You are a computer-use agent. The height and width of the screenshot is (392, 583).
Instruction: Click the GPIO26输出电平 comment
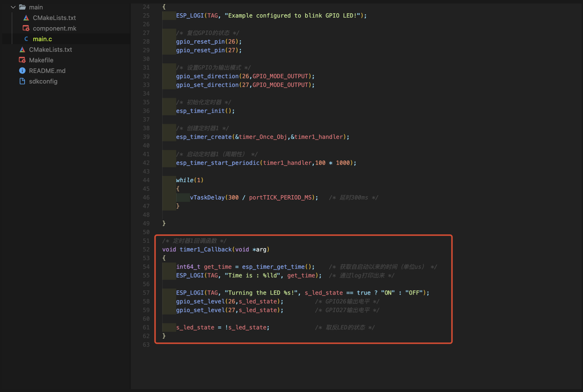pyautogui.click(x=347, y=301)
